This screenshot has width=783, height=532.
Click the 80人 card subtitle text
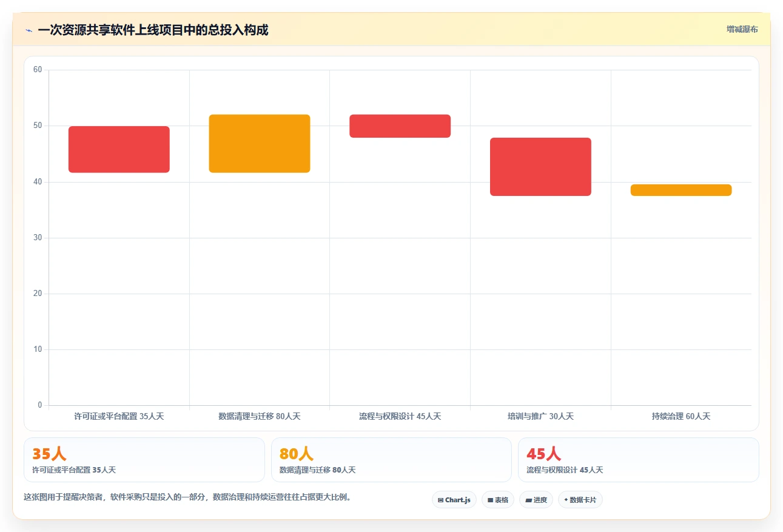[x=317, y=470]
